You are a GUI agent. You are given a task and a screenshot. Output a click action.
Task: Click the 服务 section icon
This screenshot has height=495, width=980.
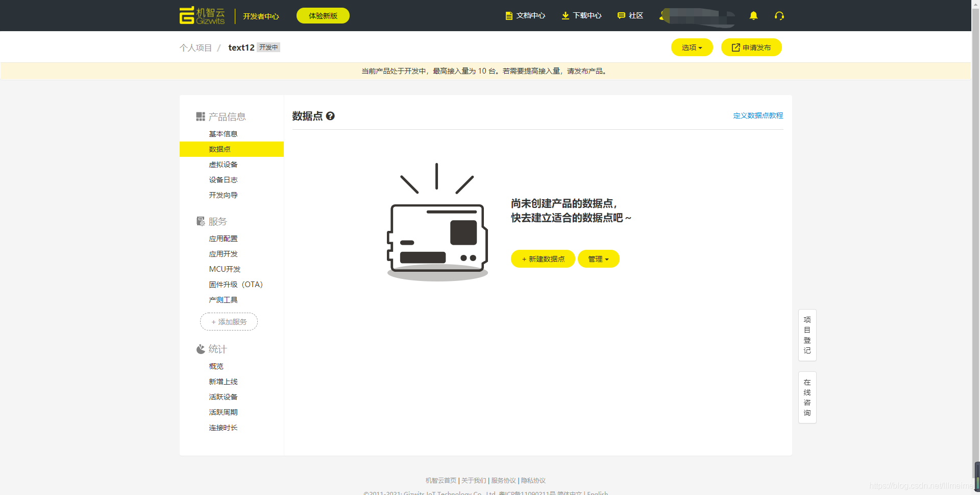(x=201, y=221)
